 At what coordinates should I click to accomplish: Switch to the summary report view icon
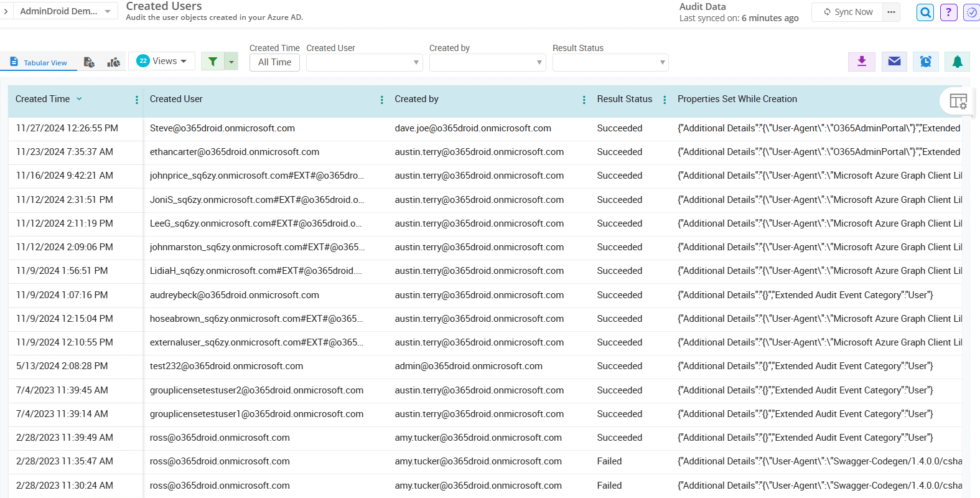pos(89,62)
